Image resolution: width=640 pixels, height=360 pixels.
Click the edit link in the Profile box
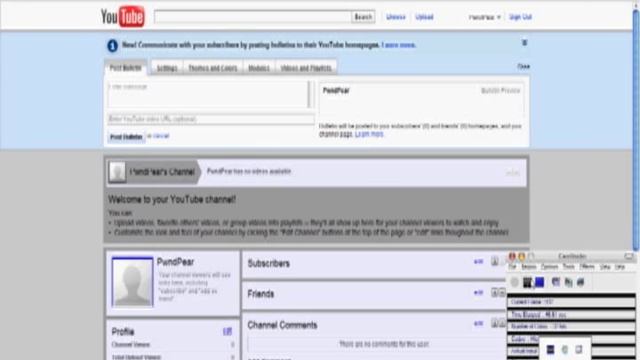tap(227, 331)
